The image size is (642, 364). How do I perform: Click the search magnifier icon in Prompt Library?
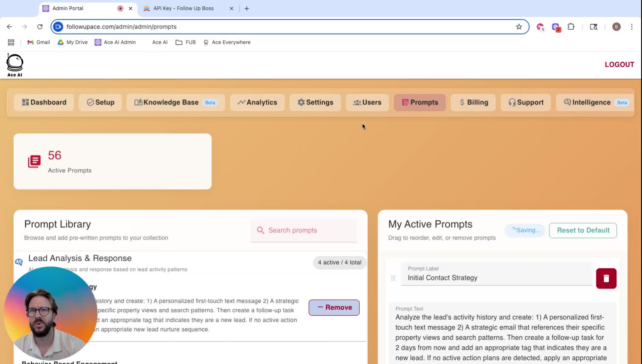tap(260, 230)
